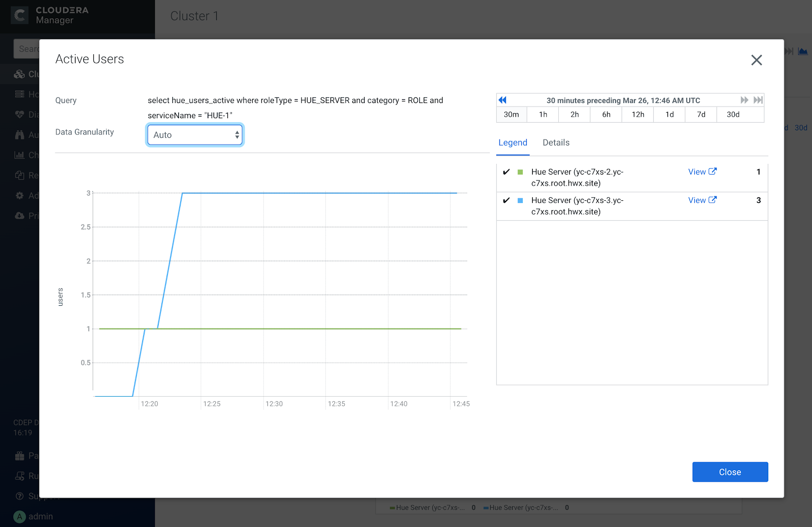Select the 12h time range
The image size is (812, 527).
point(638,115)
